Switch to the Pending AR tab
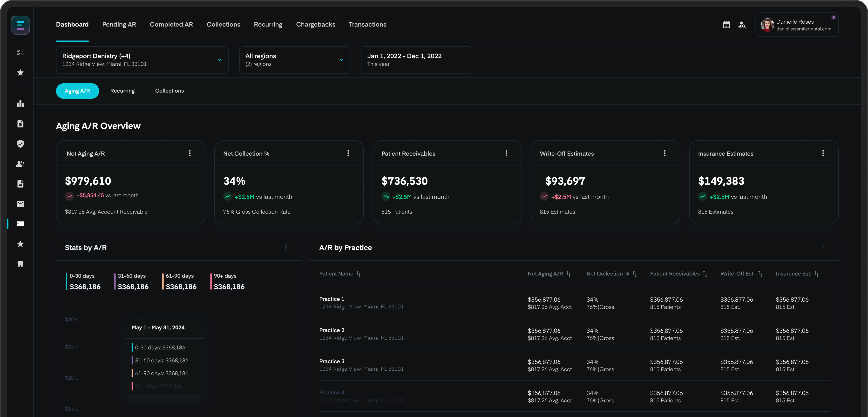868x417 pixels. [x=119, y=25]
